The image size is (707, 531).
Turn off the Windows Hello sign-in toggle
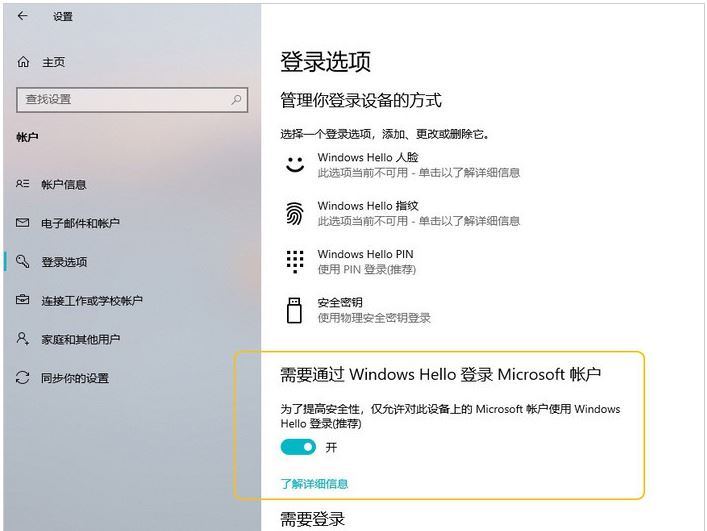coord(298,447)
